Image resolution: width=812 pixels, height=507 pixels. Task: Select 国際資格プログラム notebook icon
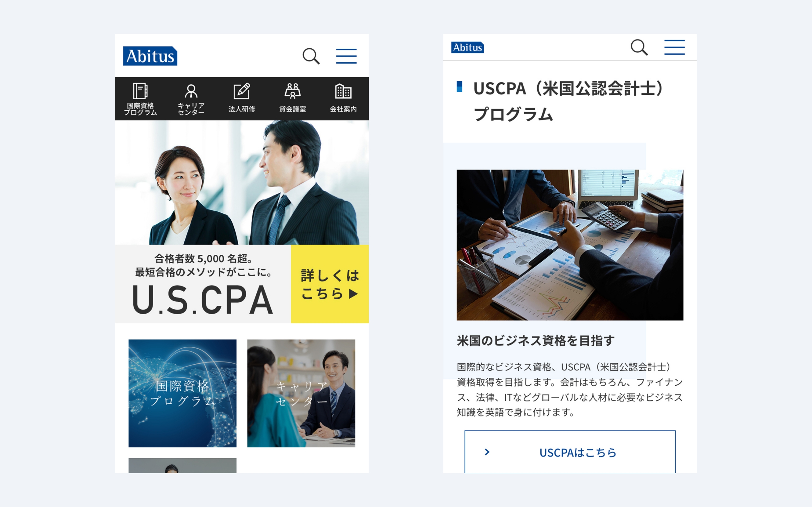(x=140, y=91)
